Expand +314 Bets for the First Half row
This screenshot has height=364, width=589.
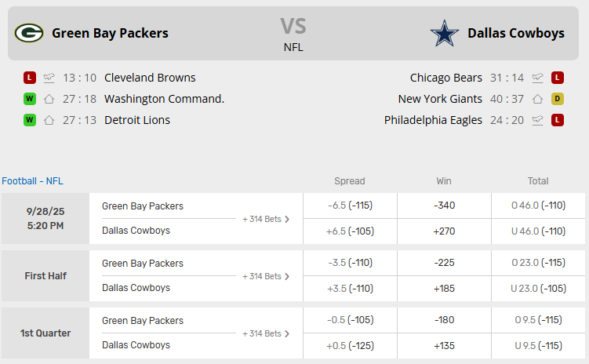[266, 276]
